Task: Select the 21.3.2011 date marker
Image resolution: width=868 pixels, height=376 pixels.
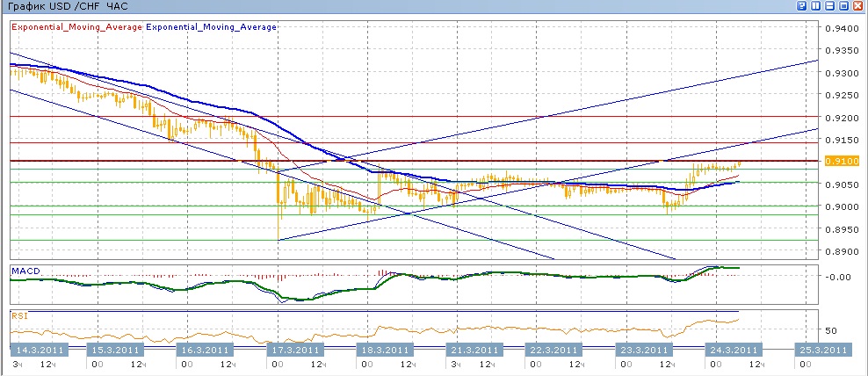Action: tap(474, 350)
